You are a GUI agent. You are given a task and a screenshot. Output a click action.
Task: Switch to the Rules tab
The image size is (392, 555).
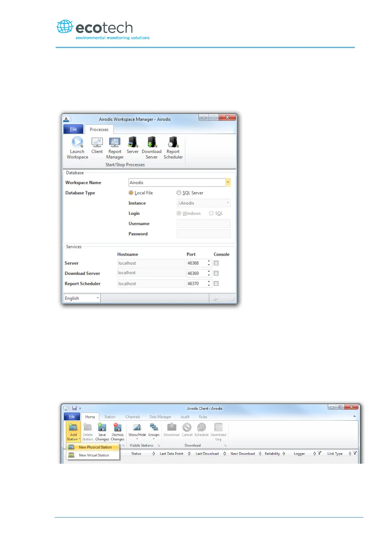[203, 417]
